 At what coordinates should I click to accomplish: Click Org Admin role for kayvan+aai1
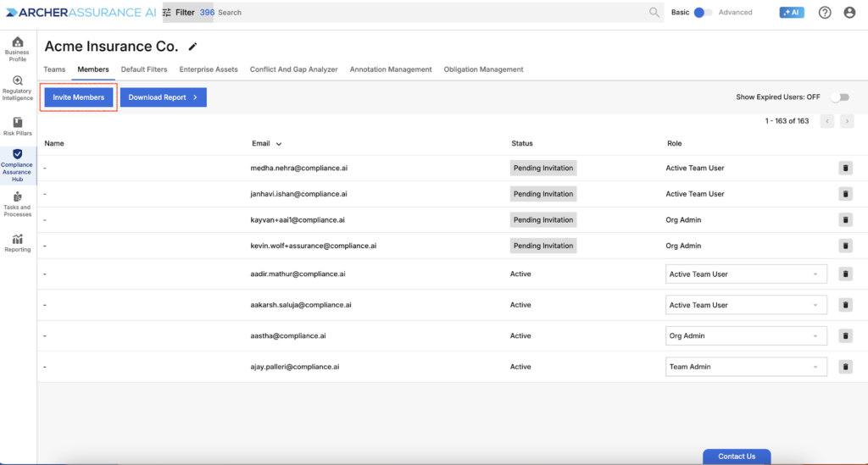click(x=683, y=220)
